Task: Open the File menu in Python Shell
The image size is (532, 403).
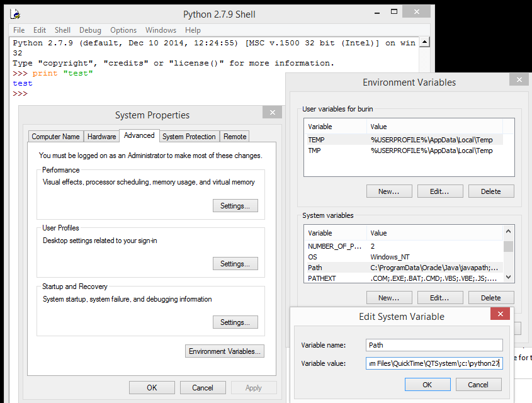Action: (19, 30)
